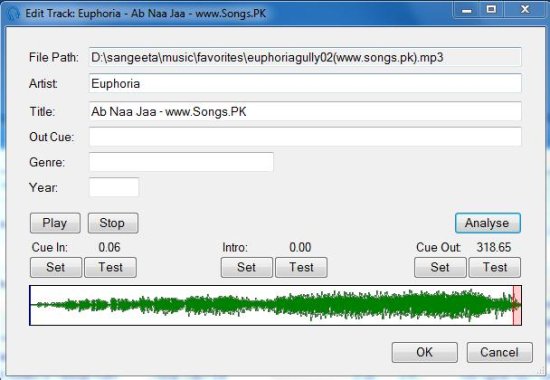Set the Cue Out point
This screenshot has width=550, height=380.
(440, 267)
